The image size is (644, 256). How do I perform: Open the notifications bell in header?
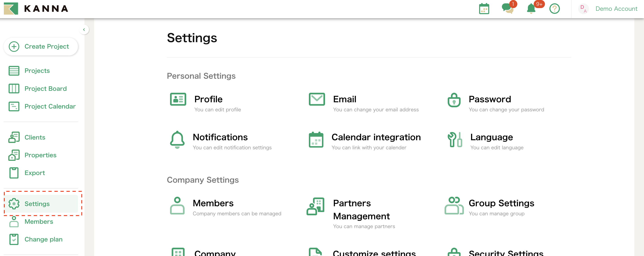click(x=531, y=9)
